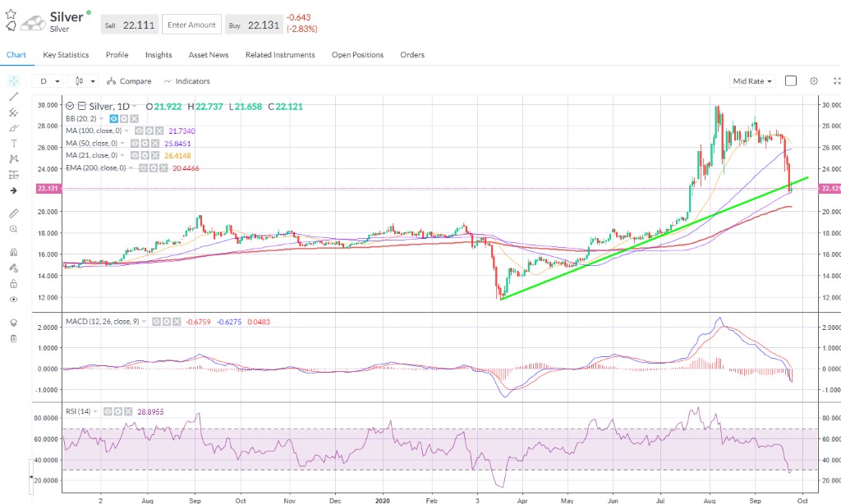Screen dimensions: 841x504
Task: Click the zoom in magnifier tool
Action: [x=13, y=229]
